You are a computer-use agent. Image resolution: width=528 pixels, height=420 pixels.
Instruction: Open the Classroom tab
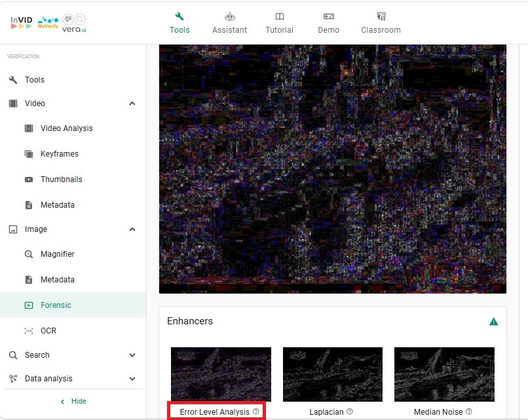(381, 24)
